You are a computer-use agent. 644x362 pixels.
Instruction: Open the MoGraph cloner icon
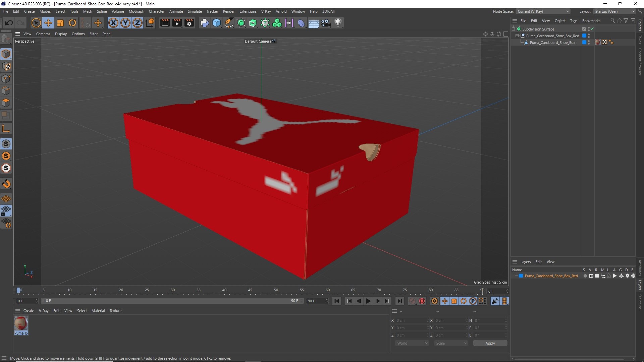pos(277,23)
